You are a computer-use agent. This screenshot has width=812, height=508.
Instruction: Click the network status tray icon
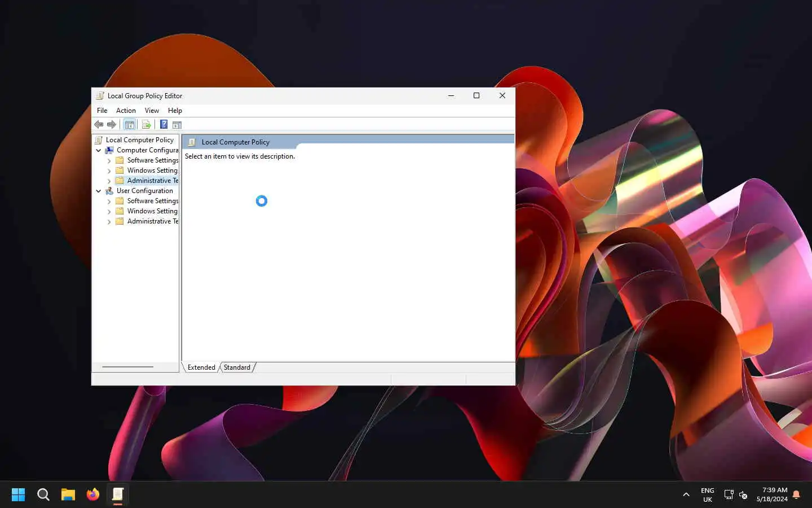click(x=729, y=494)
